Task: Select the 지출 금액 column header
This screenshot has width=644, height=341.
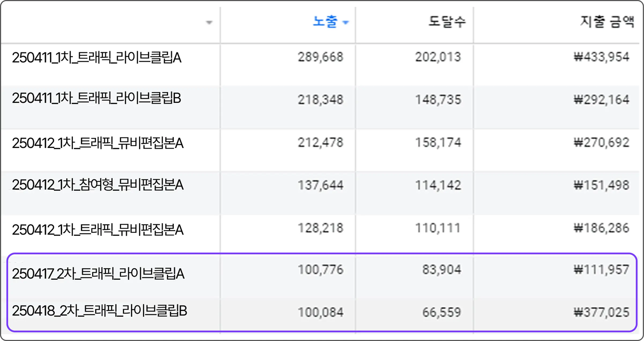Action: pos(607,22)
